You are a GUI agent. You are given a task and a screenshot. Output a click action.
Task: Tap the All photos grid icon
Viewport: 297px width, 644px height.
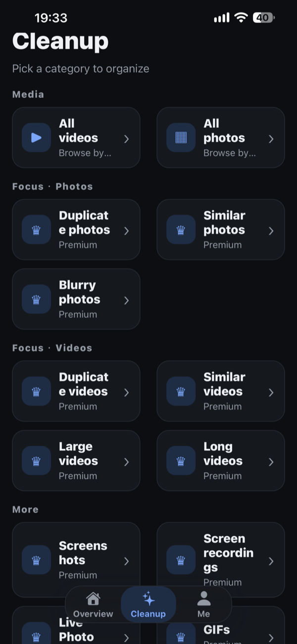coord(181,137)
